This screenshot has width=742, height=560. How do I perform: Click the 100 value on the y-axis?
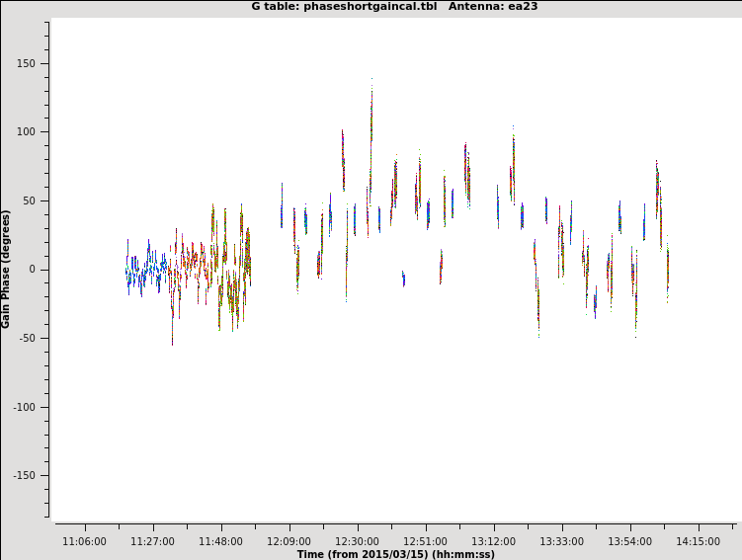coord(25,132)
